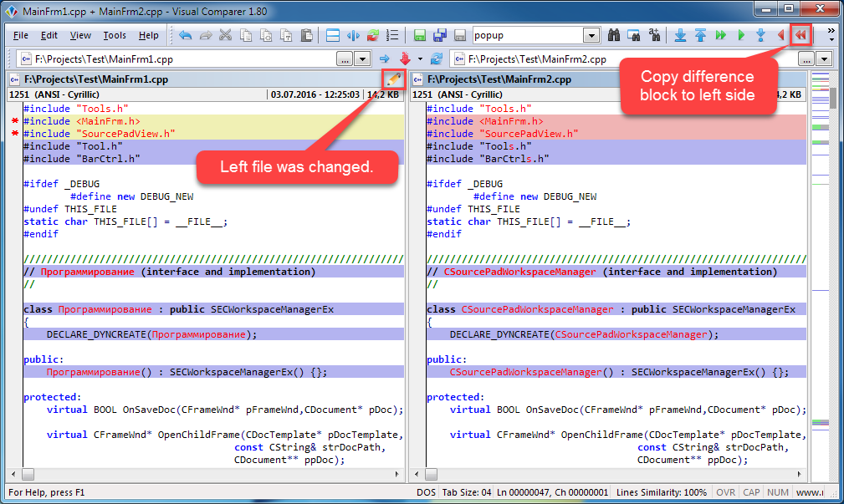Screen dimensions: 844x504
Task: Jump to the next difference with the down arrow
Action: (680, 36)
